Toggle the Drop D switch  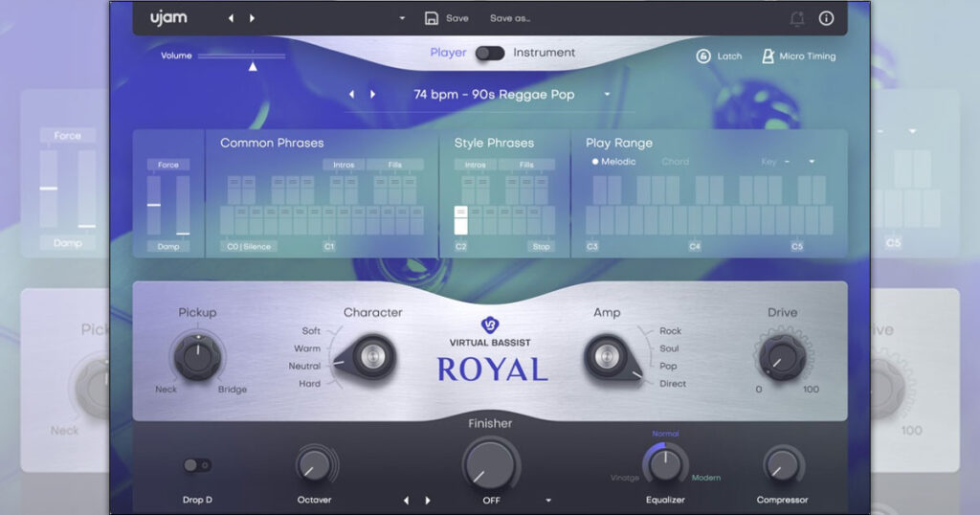coord(197,465)
